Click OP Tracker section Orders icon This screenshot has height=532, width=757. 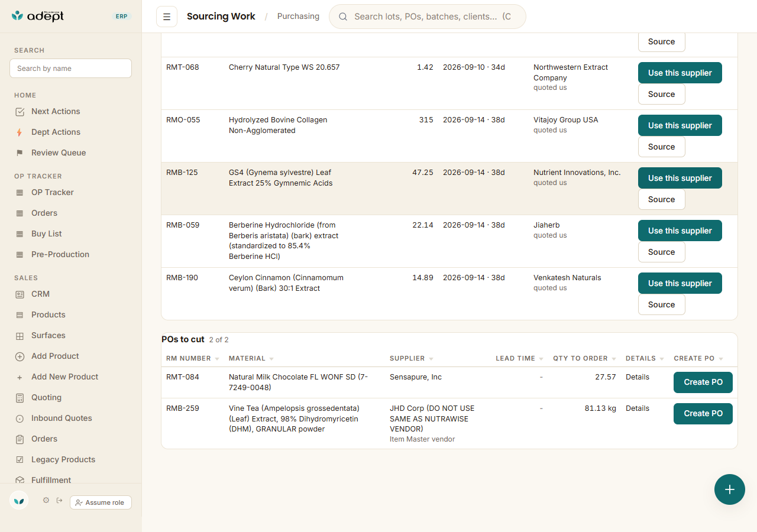(20, 213)
